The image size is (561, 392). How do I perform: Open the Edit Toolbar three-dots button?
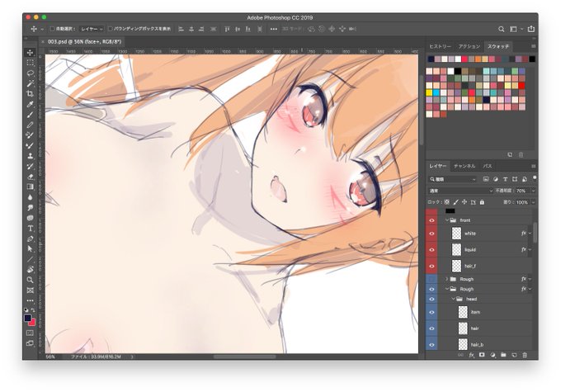point(30,300)
